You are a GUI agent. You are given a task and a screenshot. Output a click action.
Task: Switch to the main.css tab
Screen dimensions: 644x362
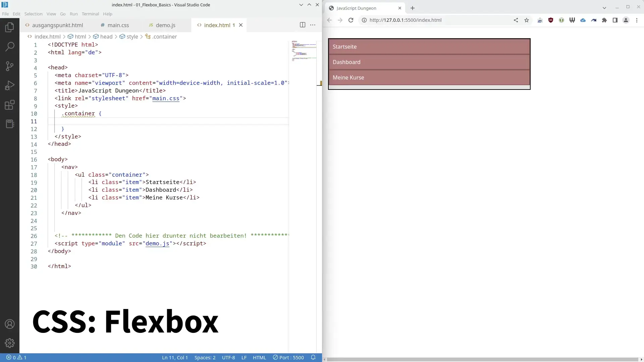[118, 25]
